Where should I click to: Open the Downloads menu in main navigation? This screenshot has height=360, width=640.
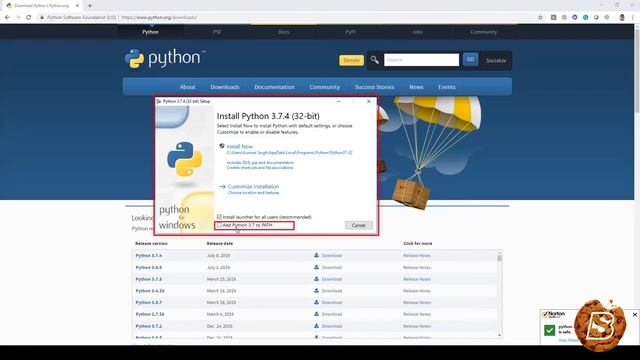coord(225,87)
